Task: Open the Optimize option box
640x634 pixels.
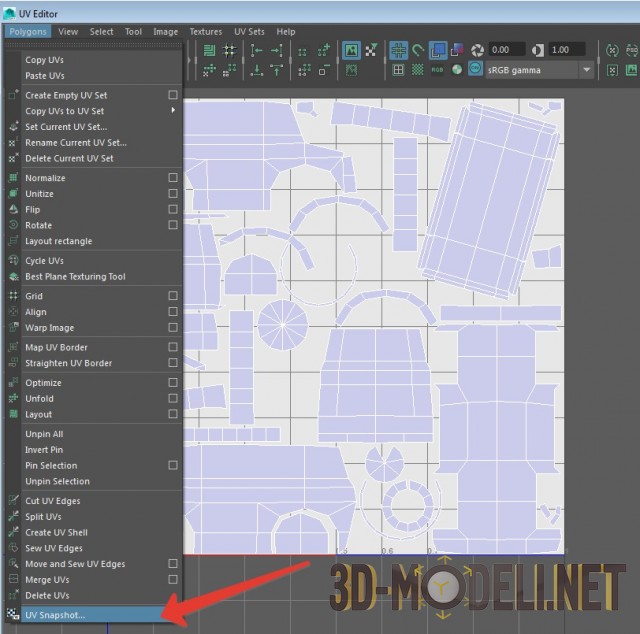Action: 173,382
